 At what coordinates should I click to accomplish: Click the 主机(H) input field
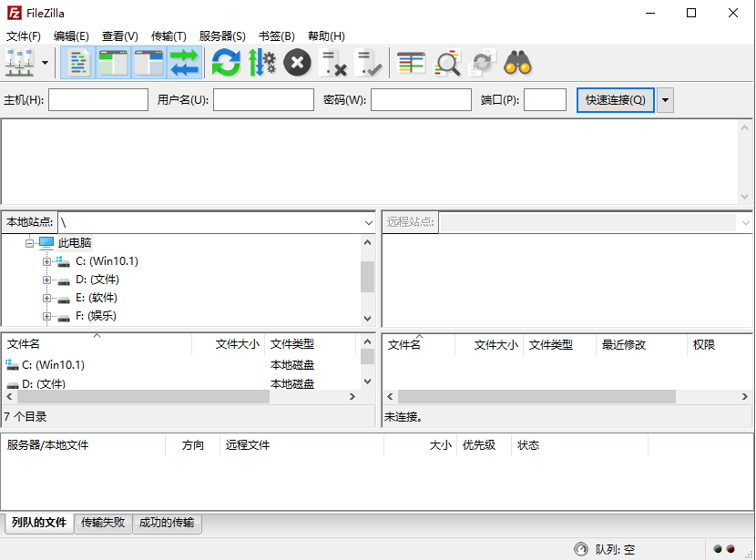[97, 99]
